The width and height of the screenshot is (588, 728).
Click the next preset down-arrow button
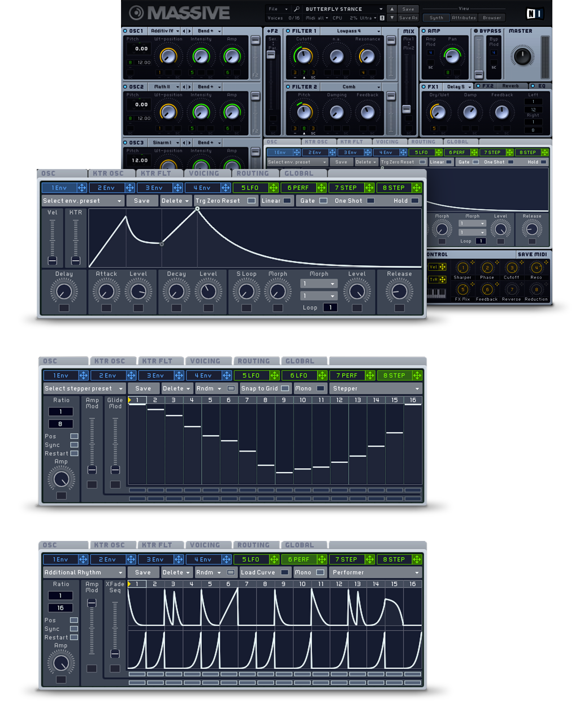[x=392, y=18]
